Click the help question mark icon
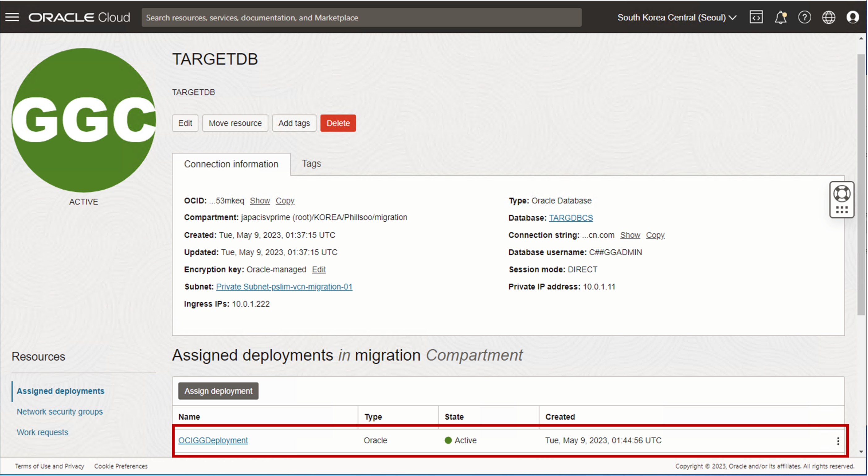Screen dimensions: 868x476 click(x=805, y=17)
